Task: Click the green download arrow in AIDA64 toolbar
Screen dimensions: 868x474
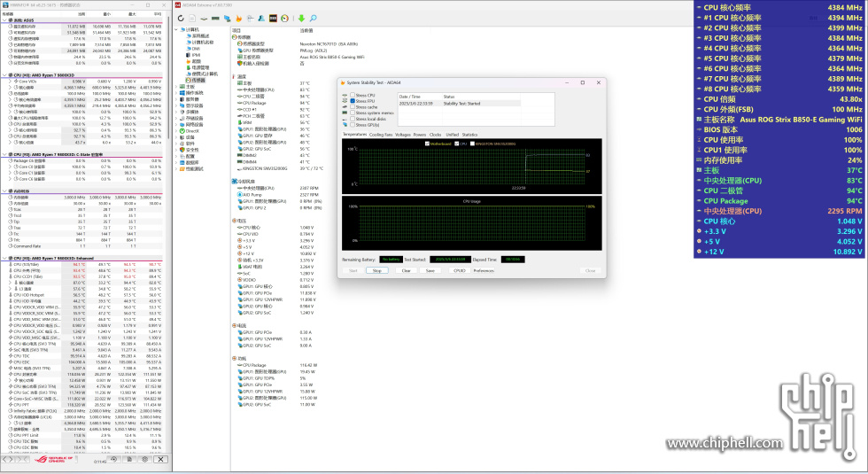Action: pos(301,19)
